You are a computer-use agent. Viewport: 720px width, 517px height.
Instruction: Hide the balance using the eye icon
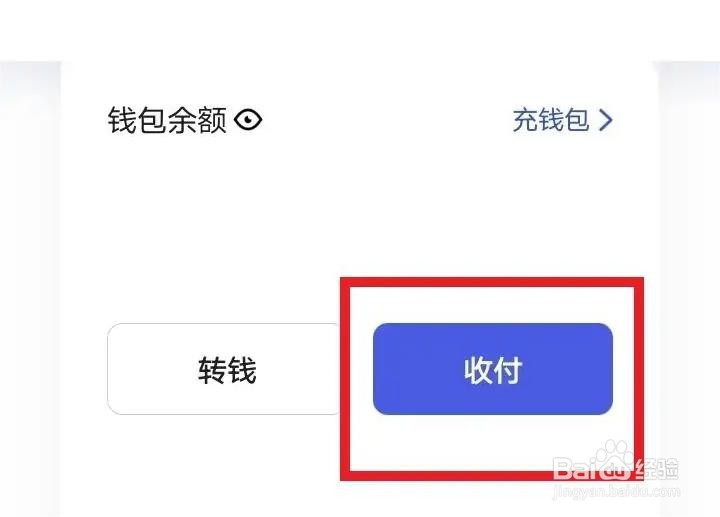[x=248, y=120]
